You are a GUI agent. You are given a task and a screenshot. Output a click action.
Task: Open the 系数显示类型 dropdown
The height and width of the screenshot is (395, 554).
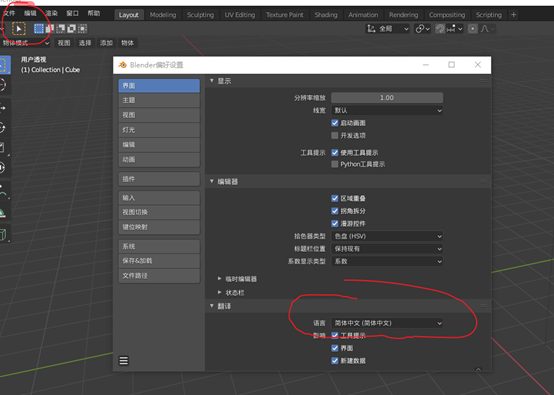click(x=387, y=261)
